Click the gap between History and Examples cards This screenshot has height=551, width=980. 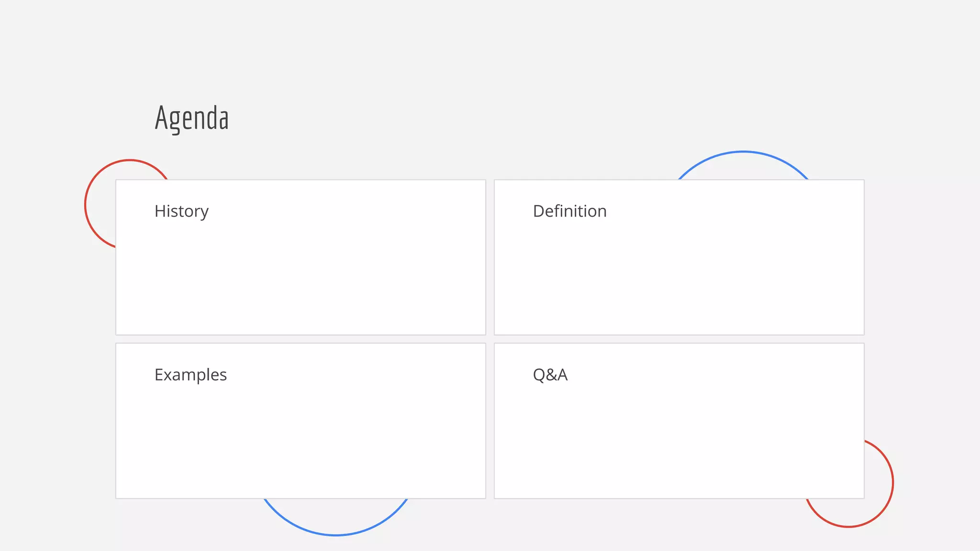(301, 339)
